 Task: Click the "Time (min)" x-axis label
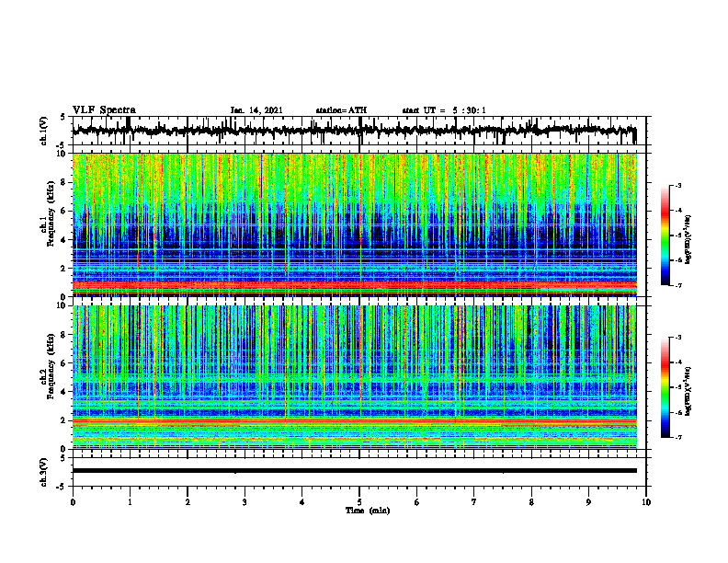tap(368, 511)
